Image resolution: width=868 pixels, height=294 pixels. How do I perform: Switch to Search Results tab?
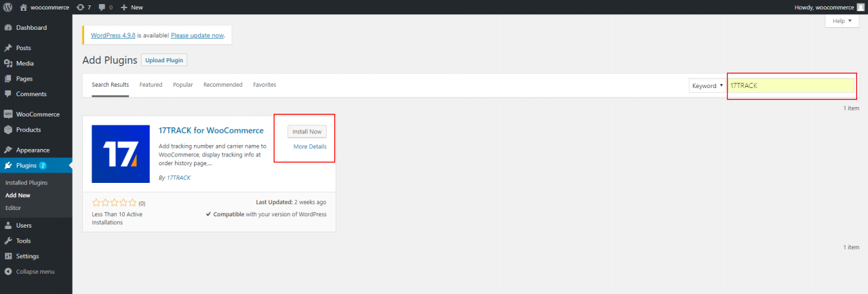click(x=111, y=85)
